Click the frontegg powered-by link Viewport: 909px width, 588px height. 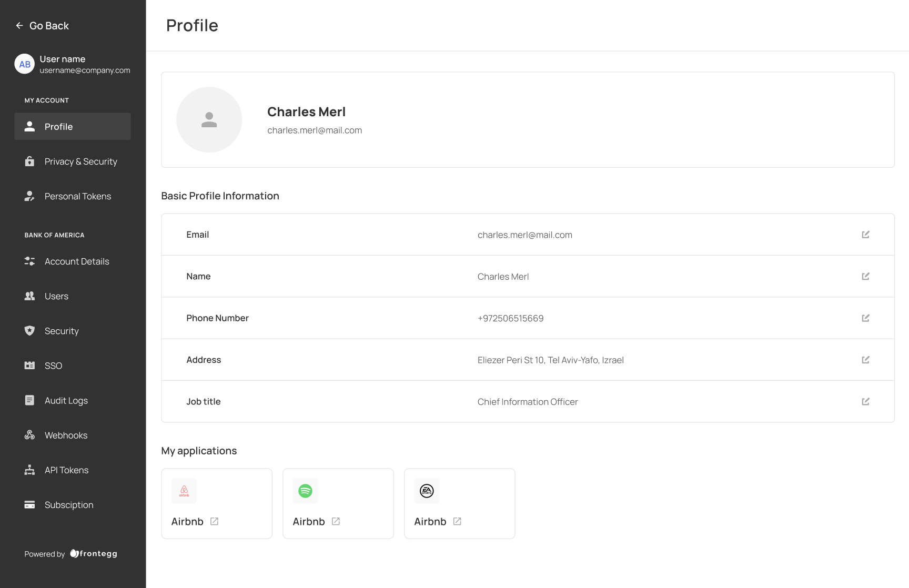[94, 553]
